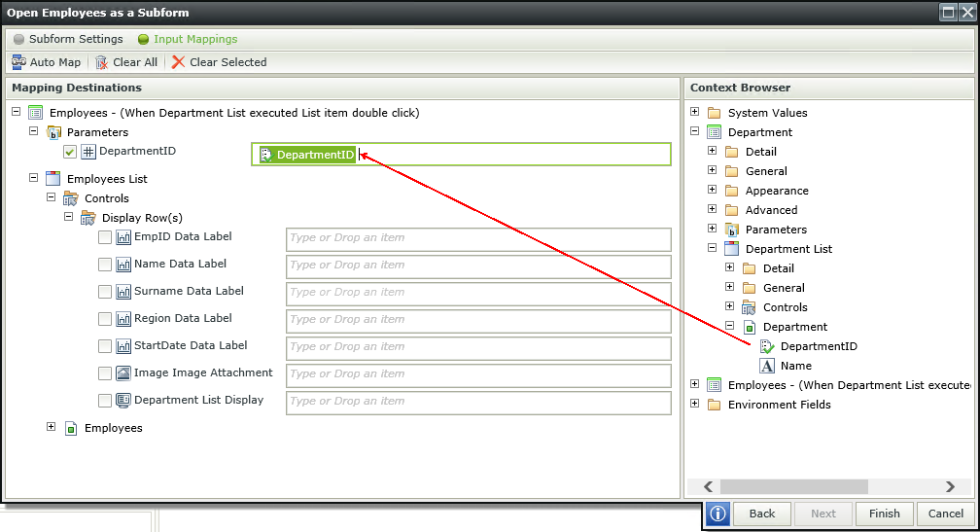This screenshot has width=980, height=532.
Task: Click the red X Clear Selected icon
Action: tap(178, 62)
